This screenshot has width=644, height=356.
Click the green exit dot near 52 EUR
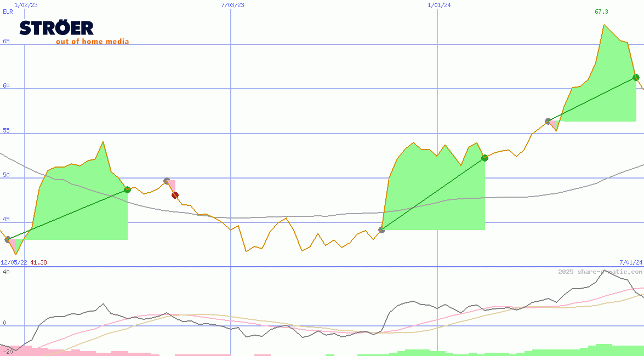[x=485, y=158]
